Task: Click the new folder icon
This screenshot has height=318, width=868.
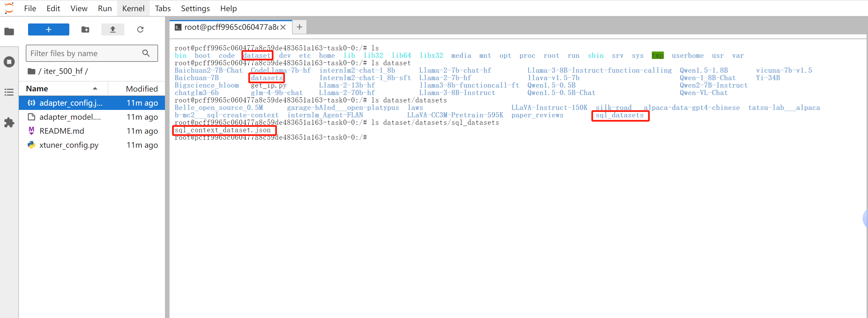Action: [85, 30]
